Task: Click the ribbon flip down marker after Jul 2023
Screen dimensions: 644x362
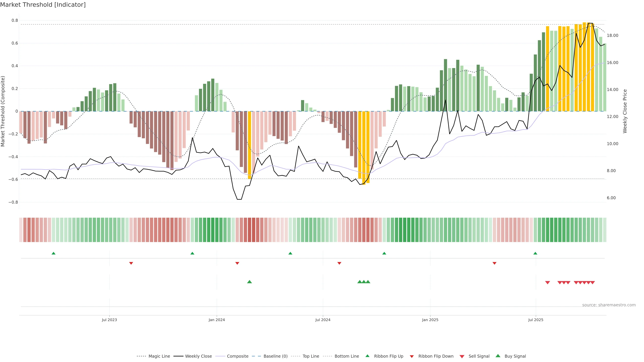Action: (x=131, y=263)
